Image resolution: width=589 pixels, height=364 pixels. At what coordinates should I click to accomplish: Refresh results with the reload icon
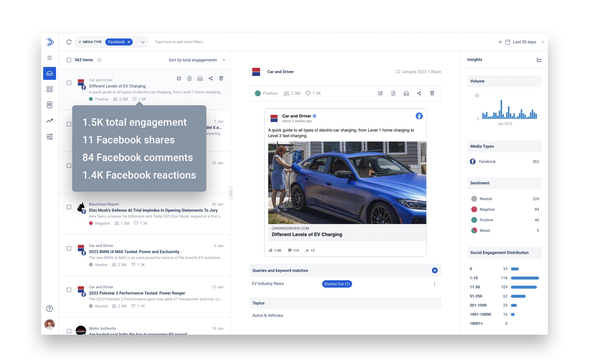coord(69,42)
